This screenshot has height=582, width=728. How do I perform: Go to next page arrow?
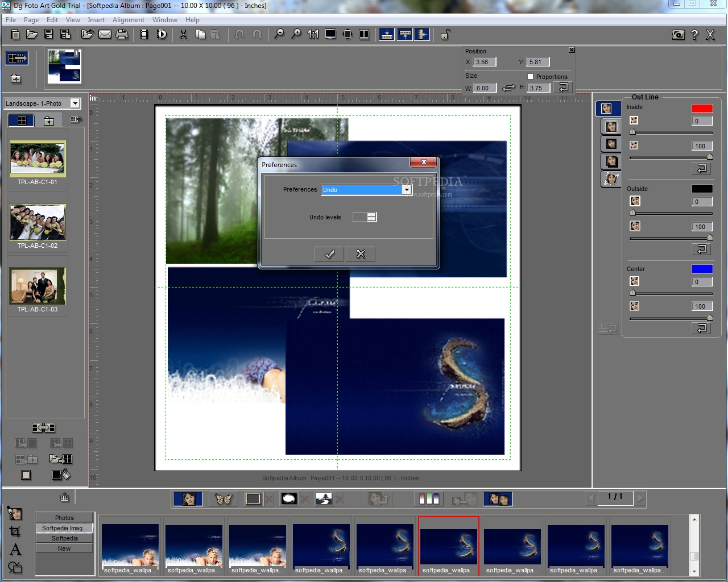[640, 498]
